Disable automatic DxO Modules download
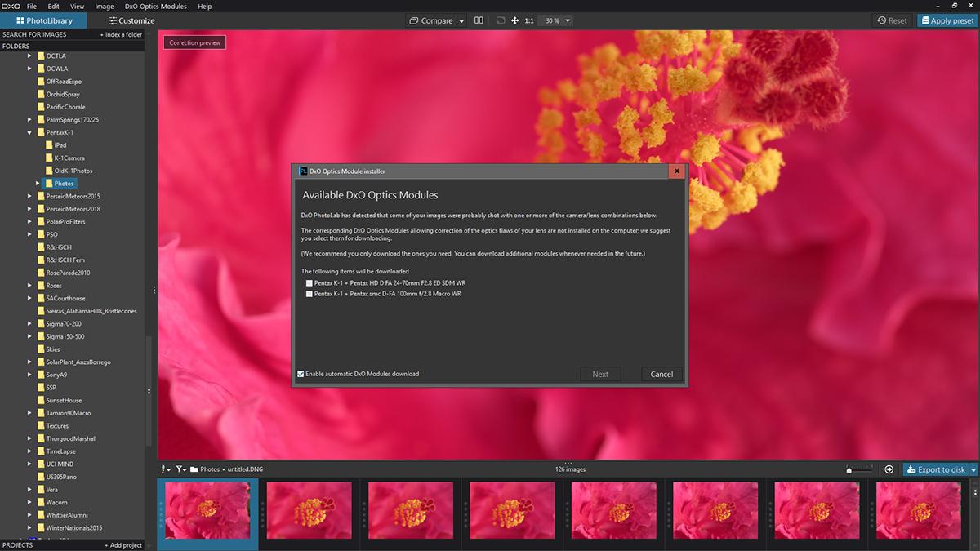The height and width of the screenshot is (551, 980). [x=301, y=374]
